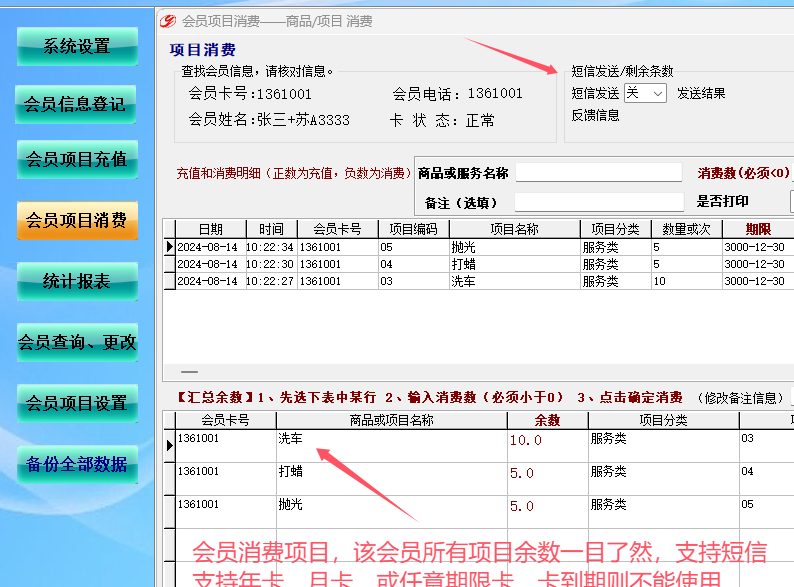Open 会员项目设置
The image size is (794, 587).
[x=77, y=403]
